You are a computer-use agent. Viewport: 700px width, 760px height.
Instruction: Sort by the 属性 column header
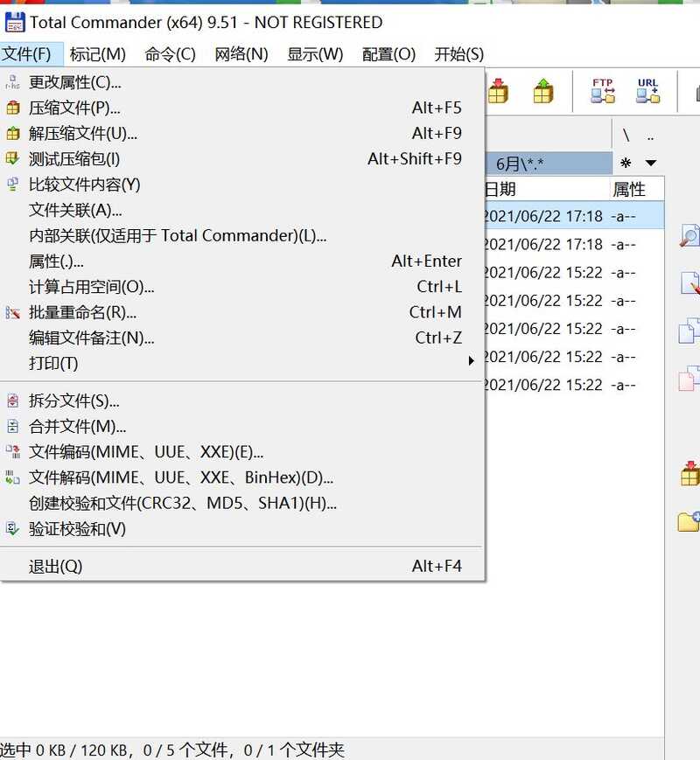click(x=636, y=189)
